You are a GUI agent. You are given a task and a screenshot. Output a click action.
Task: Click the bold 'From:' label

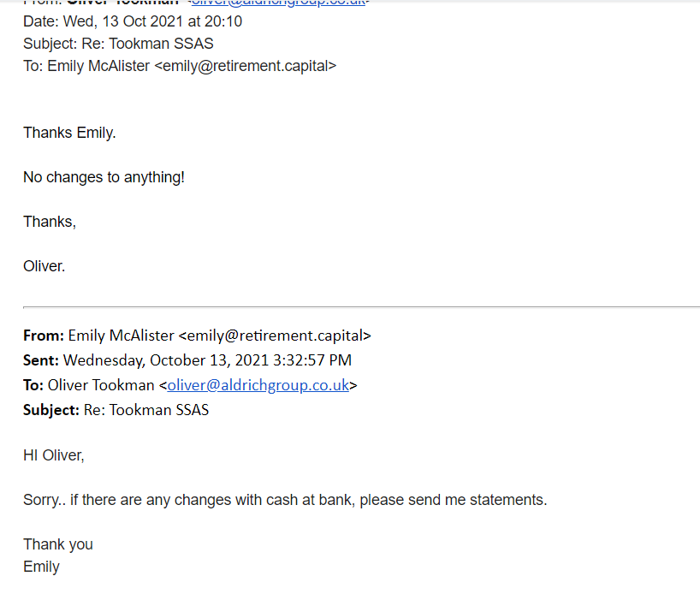point(44,336)
